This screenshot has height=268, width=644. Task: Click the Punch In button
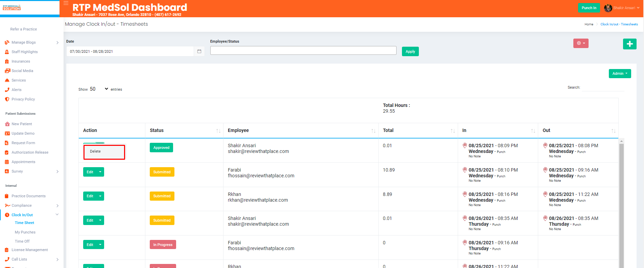[589, 8]
